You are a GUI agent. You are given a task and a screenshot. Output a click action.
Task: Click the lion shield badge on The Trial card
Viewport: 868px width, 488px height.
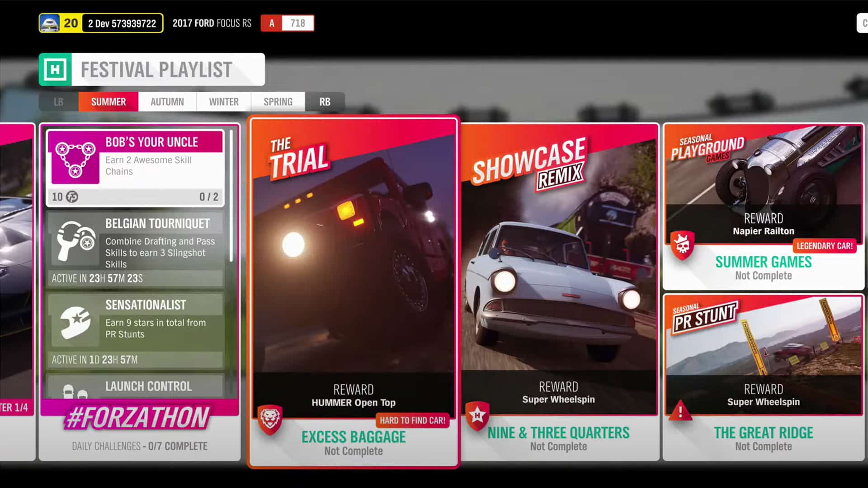tap(270, 420)
